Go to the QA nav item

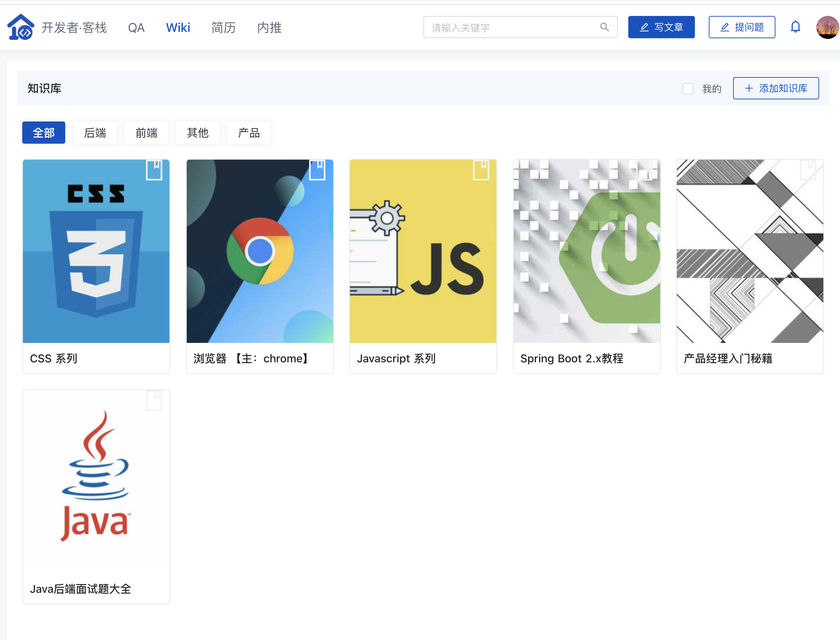tap(136, 27)
